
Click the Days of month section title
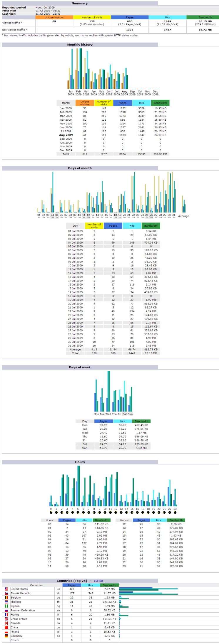click(80, 168)
